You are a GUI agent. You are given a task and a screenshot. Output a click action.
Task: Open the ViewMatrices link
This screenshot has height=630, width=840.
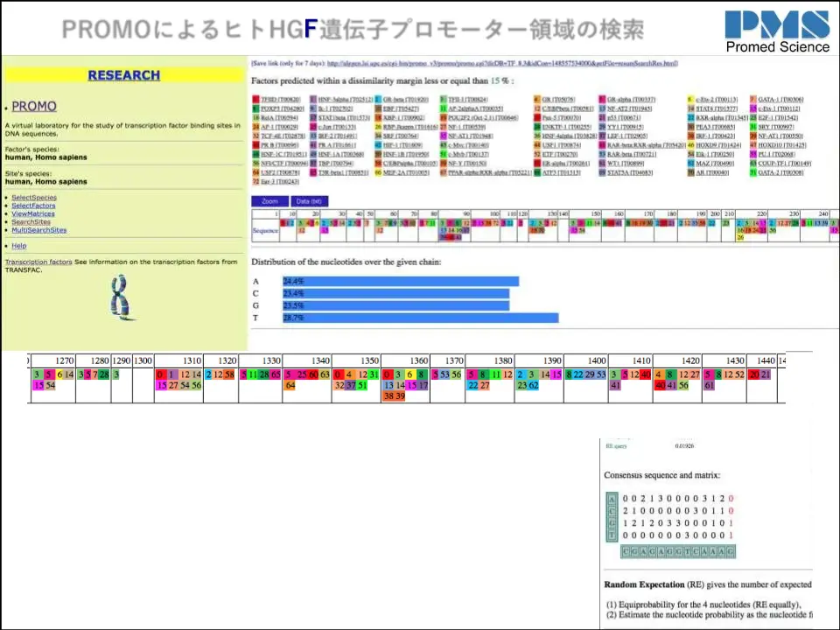click(x=33, y=213)
